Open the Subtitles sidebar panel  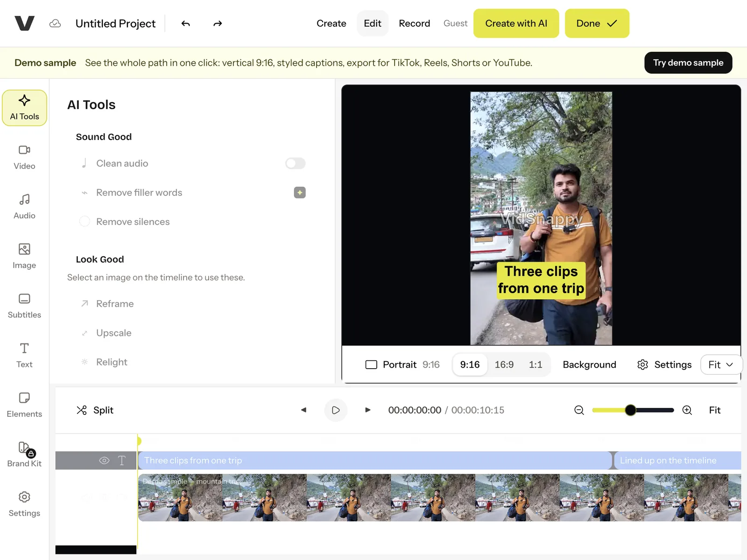click(24, 306)
